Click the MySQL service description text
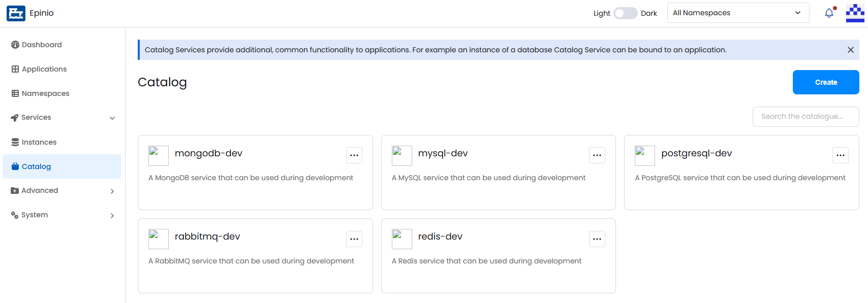This screenshot has height=303, width=868. [488, 178]
